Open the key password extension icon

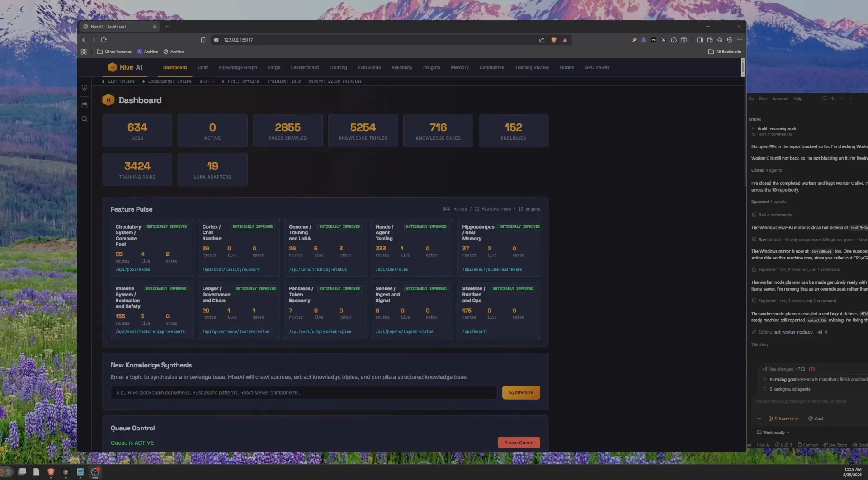click(x=634, y=40)
